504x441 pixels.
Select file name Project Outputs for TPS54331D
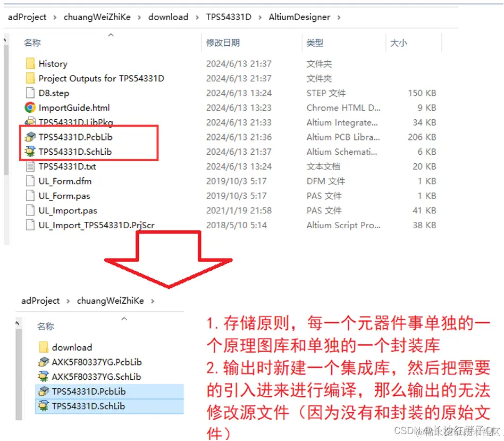click(101, 79)
